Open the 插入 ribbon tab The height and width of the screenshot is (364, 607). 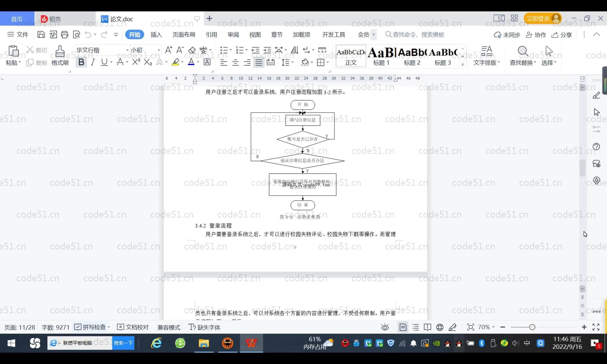[x=156, y=35]
